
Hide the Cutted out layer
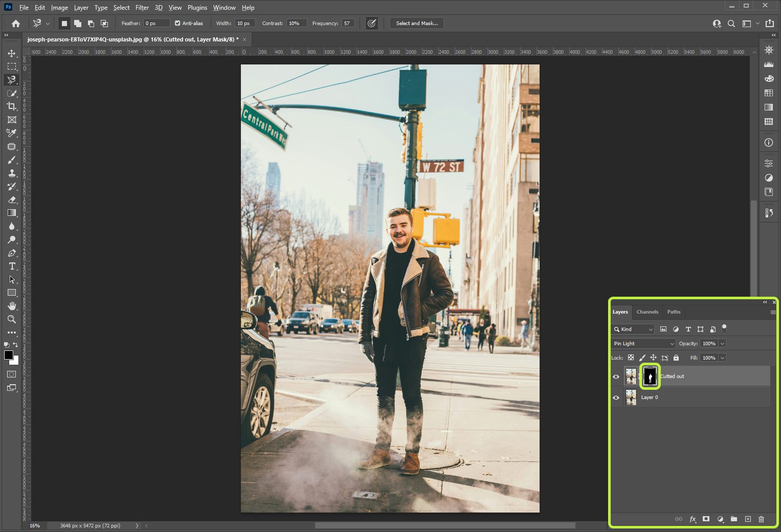pyautogui.click(x=616, y=377)
